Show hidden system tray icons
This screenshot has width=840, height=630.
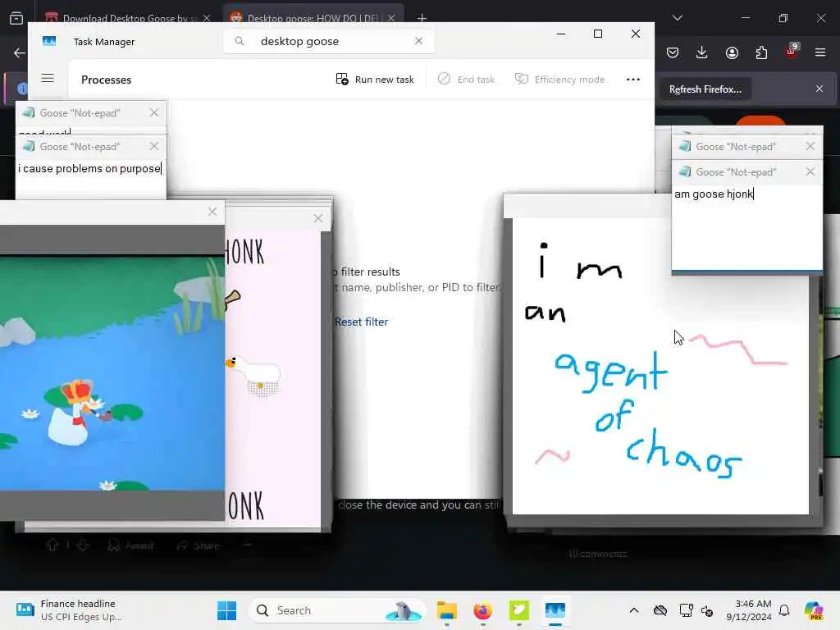pos(634,610)
